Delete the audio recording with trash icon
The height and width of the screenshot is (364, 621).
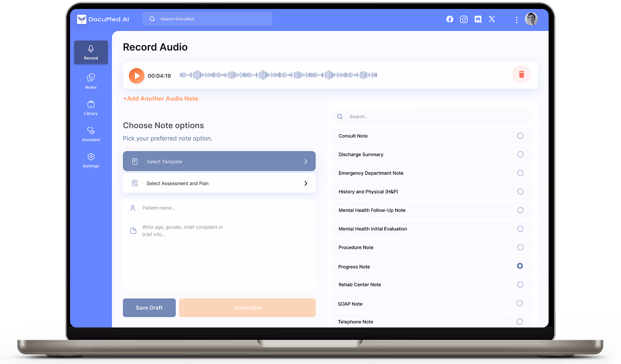tap(522, 74)
